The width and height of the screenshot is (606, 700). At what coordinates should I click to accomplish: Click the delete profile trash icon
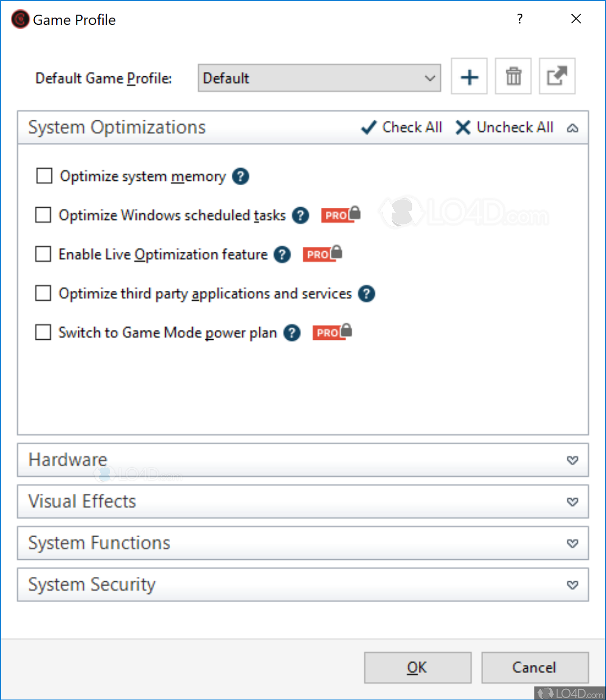point(513,77)
